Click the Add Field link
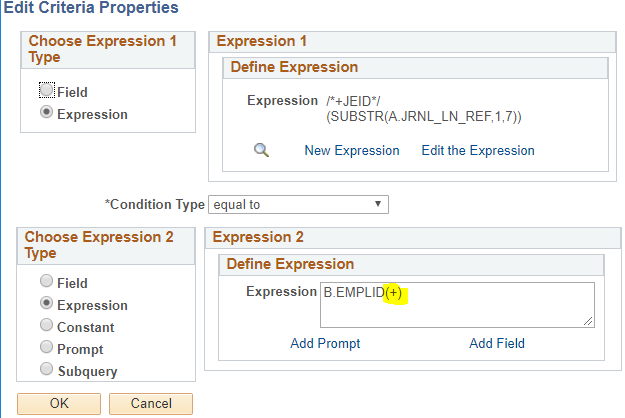 (497, 343)
